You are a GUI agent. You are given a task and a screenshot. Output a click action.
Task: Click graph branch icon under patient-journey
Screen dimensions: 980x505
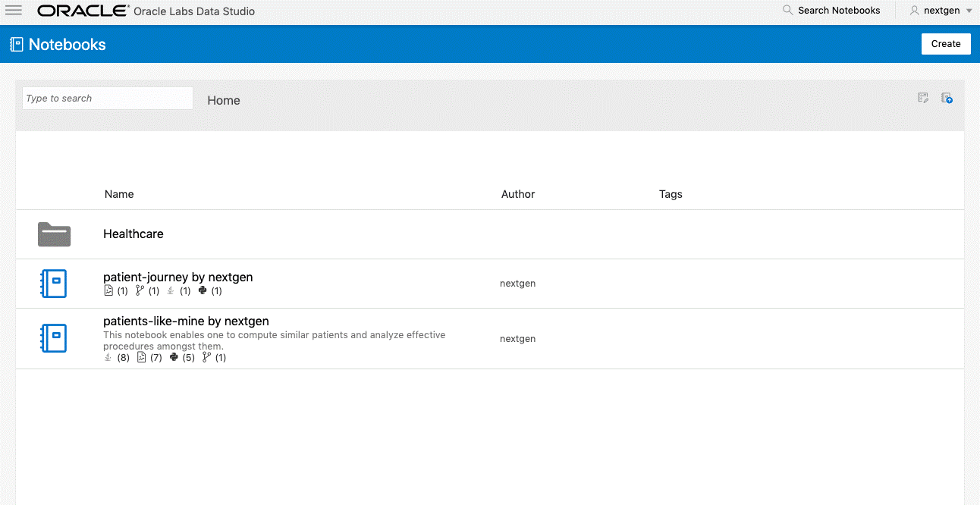tap(140, 290)
